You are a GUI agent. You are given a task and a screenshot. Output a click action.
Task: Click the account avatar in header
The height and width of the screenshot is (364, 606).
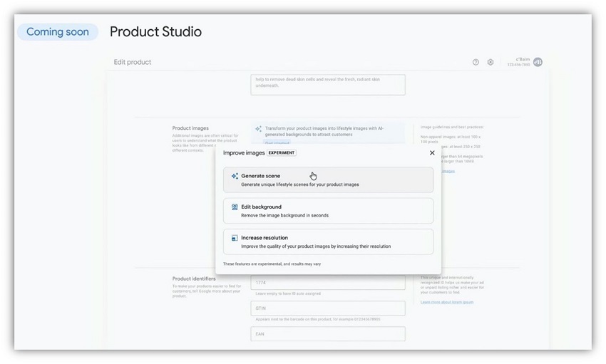click(538, 62)
